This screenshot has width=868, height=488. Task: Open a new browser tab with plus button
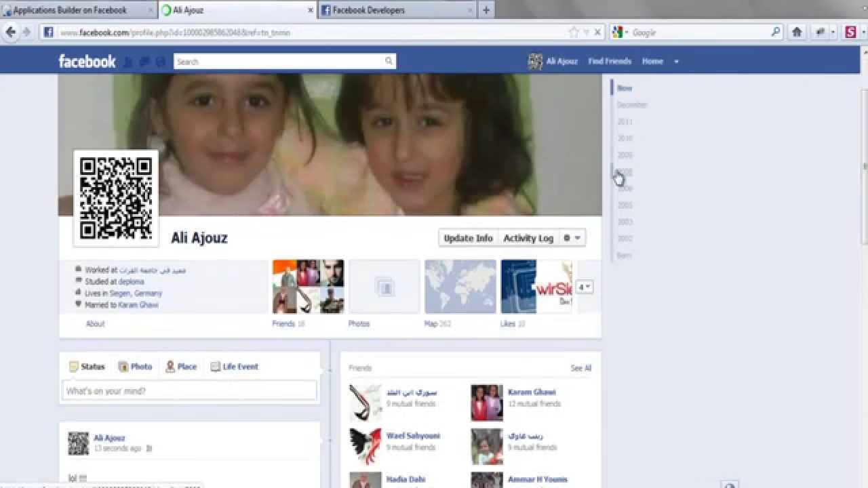point(486,10)
